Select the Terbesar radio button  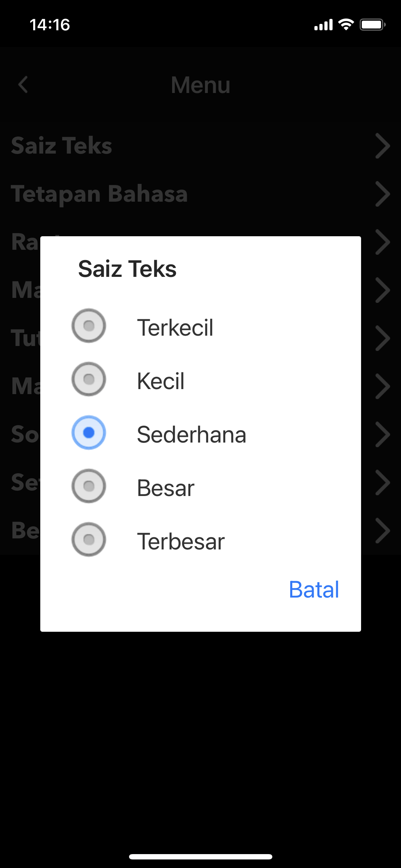[x=89, y=539]
